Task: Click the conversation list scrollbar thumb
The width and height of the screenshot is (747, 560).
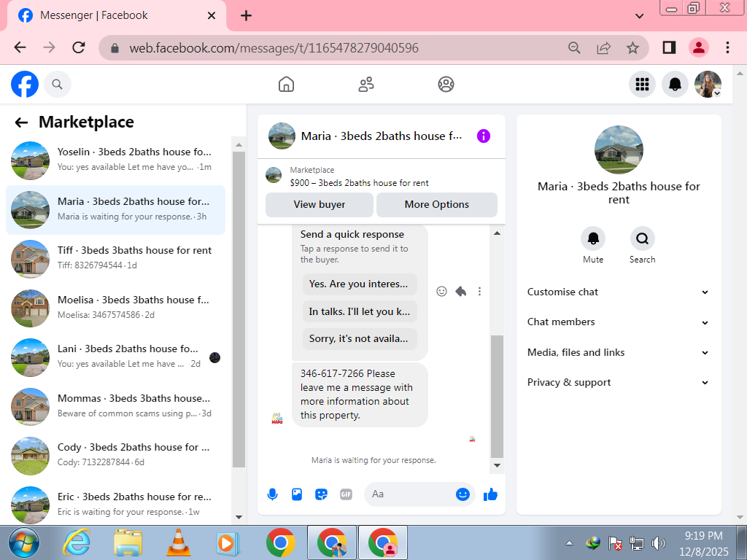Action: (239, 309)
